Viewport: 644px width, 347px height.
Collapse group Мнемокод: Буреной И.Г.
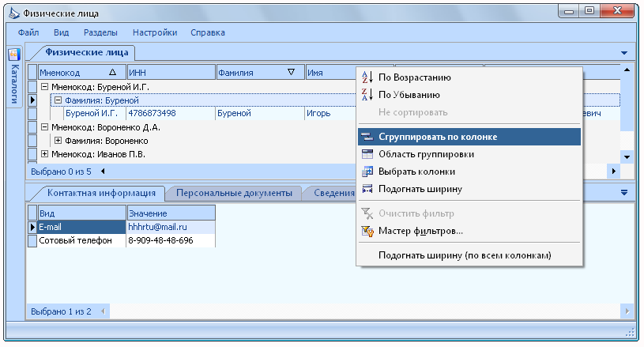tap(44, 87)
